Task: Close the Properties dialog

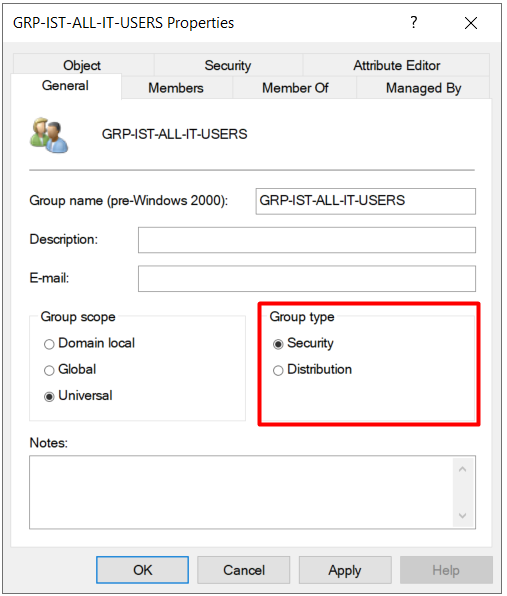Action: point(471,23)
